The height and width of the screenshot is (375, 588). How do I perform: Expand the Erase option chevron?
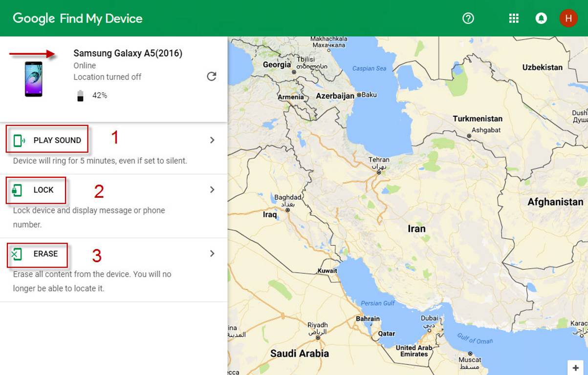point(212,253)
